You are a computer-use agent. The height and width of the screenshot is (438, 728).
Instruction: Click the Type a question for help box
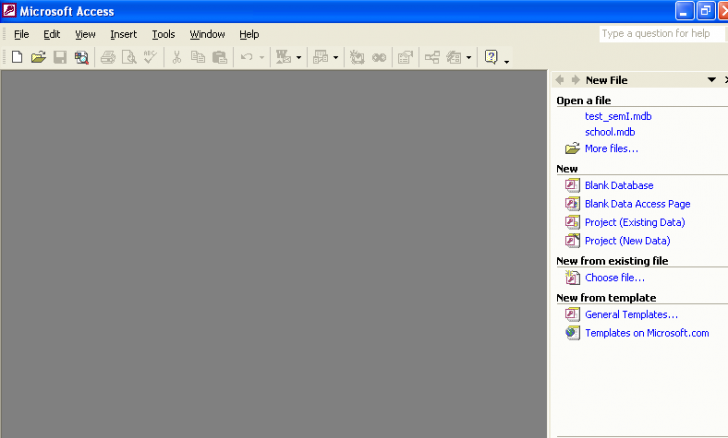click(660, 34)
